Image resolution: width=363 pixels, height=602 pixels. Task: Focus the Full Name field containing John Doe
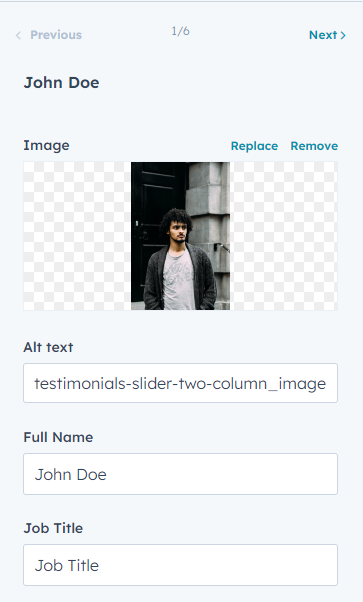pyautogui.click(x=181, y=474)
